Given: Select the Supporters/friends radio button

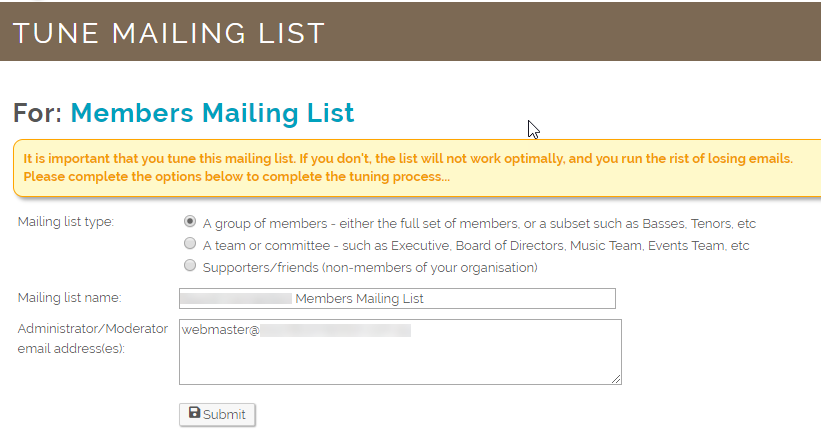Looking at the screenshot, I should 190,265.
